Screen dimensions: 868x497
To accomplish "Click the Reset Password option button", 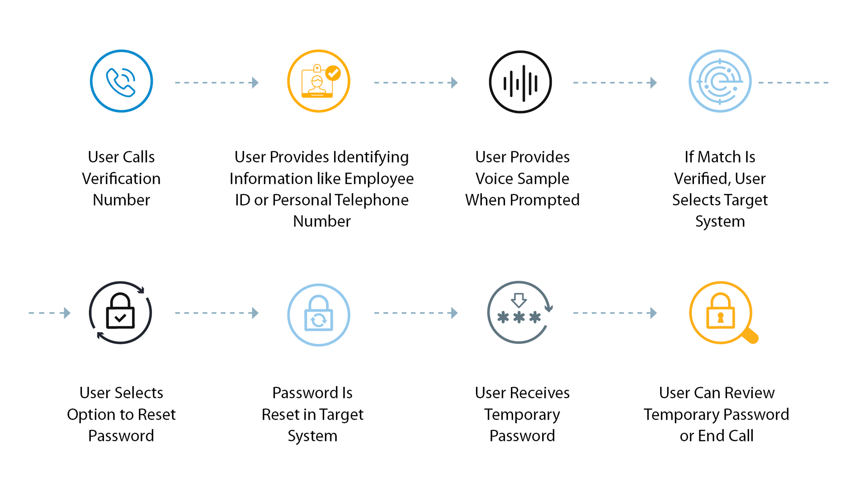I will [118, 310].
